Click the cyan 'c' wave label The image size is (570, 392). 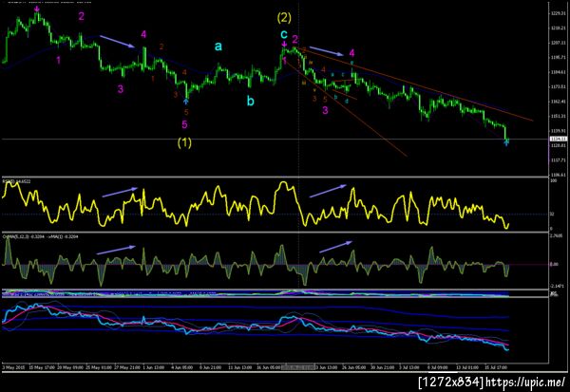[x=284, y=35]
